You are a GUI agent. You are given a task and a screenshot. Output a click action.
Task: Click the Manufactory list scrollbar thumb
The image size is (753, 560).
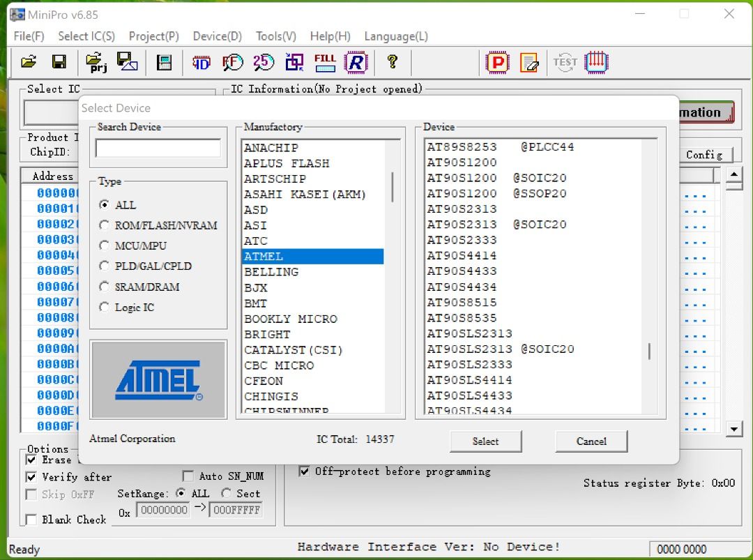[x=393, y=188]
